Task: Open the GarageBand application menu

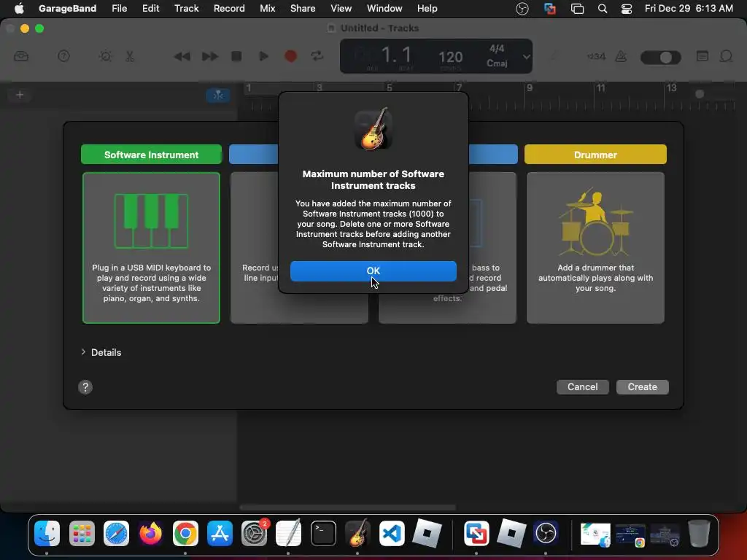Action: click(x=67, y=8)
